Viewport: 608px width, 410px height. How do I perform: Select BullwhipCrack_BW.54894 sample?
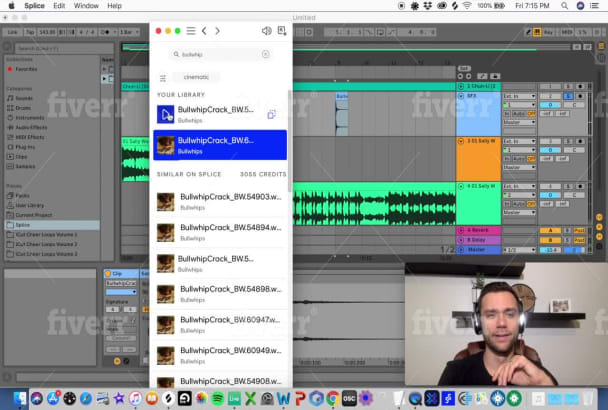(220, 232)
